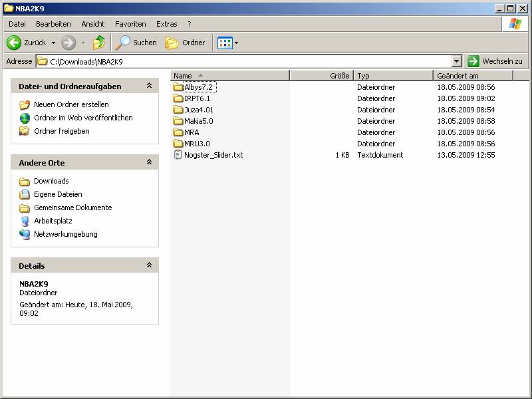
Task: Sort by Typ column header
Action: pos(394,75)
